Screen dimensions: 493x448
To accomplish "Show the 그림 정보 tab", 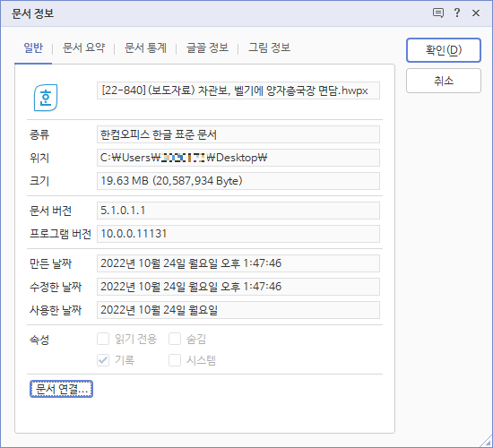I will pos(270,47).
